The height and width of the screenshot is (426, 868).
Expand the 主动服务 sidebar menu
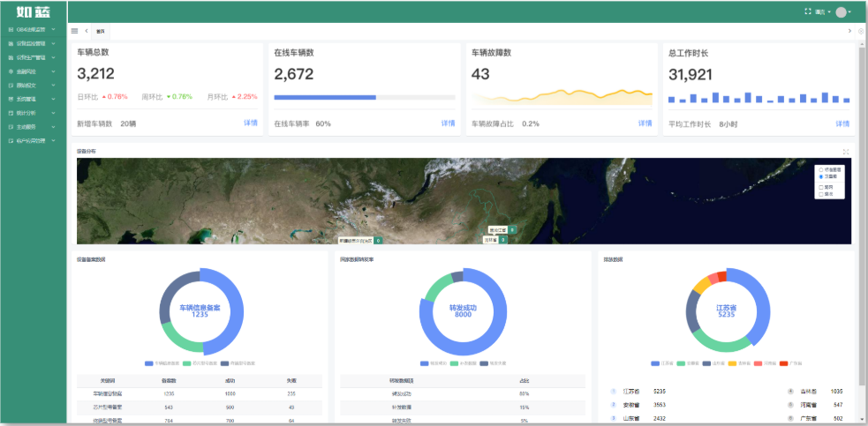(x=31, y=127)
